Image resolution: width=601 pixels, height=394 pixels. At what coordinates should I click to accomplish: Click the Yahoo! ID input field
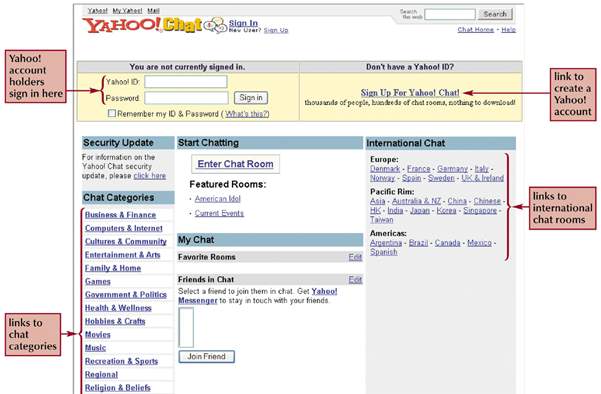pos(186,82)
